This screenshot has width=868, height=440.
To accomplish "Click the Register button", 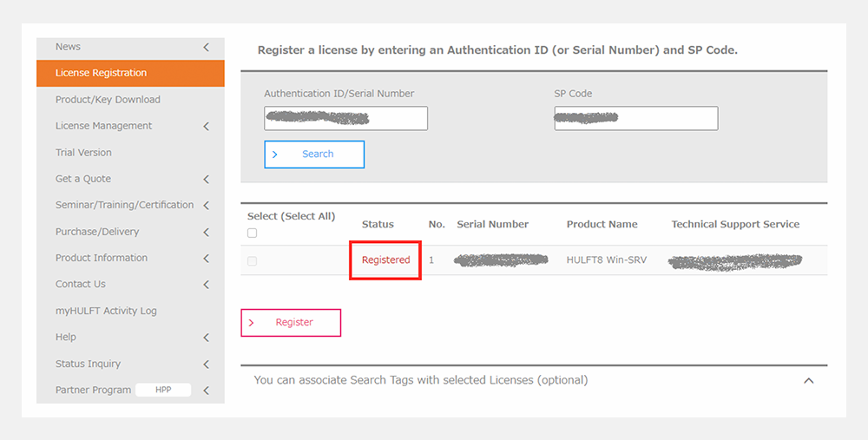I will 291,323.
